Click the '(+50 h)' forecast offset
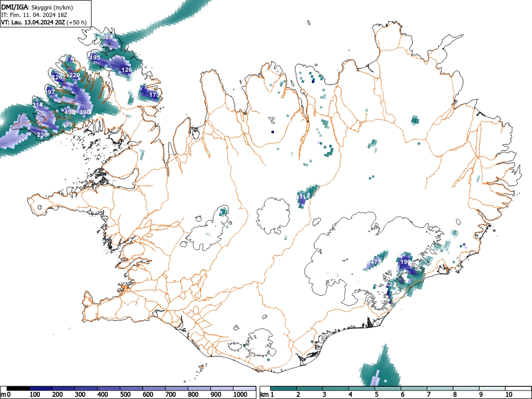 tap(77, 22)
